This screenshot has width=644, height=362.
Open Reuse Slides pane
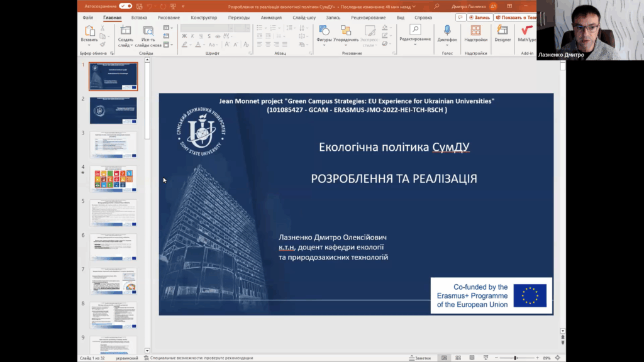(x=148, y=31)
